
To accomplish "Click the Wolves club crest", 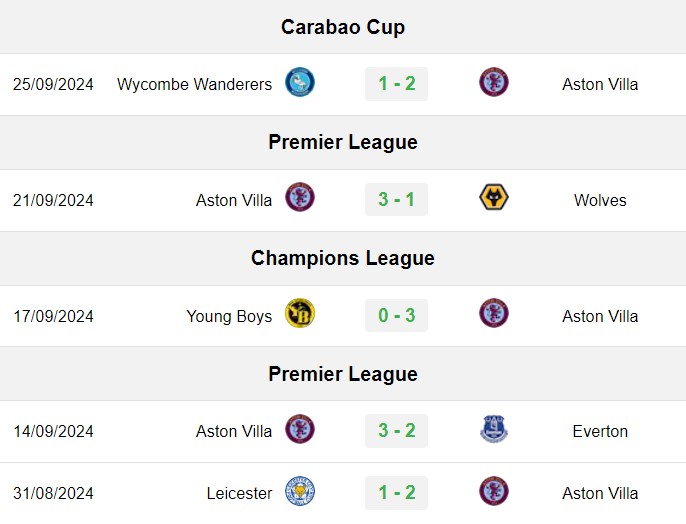I will [494, 197].
